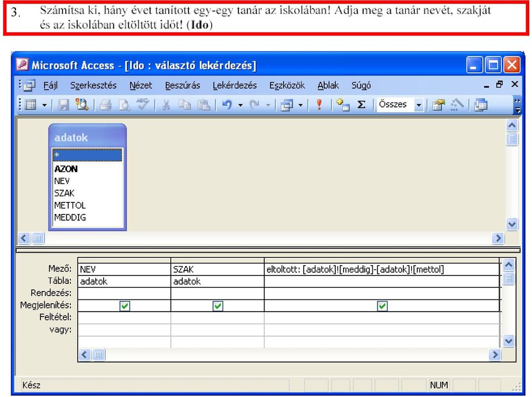Select the SZAK field in adatok field list
Viewport: 532px width, 397px height.
point(64,194)
